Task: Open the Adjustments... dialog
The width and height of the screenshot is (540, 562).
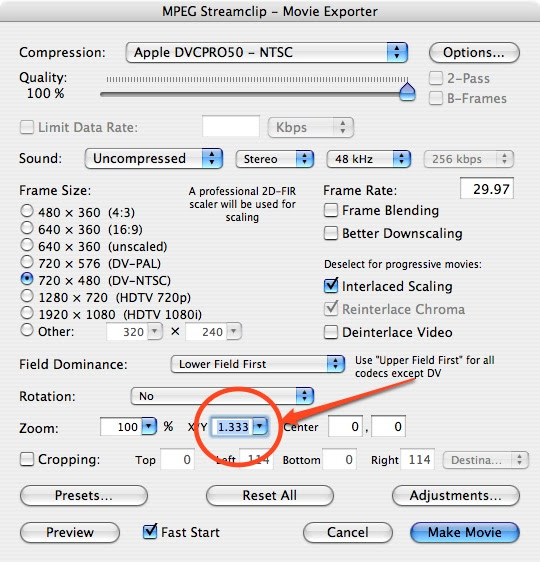Action: tap(456, 496)
